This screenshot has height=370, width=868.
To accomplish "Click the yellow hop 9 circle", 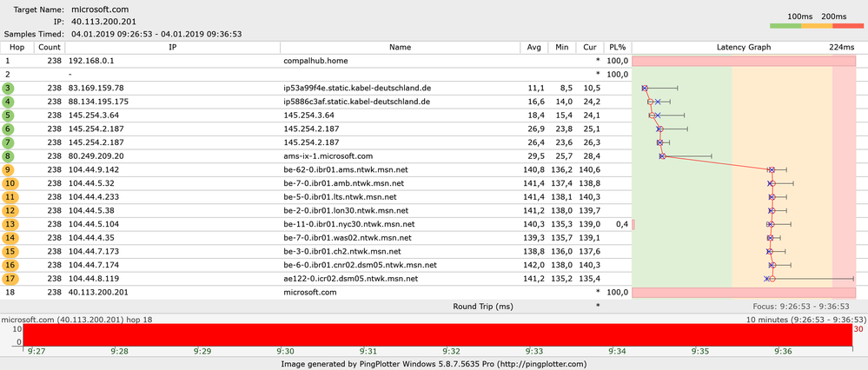I will tap(9, 169).
